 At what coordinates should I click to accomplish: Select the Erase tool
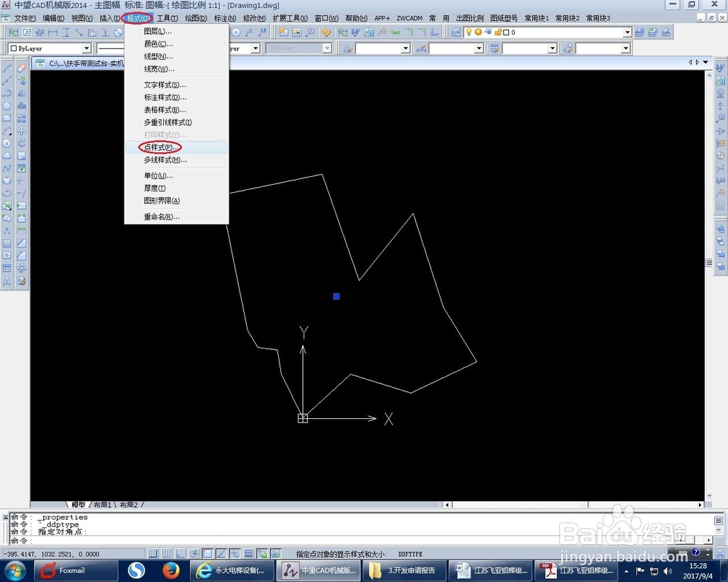pos(21,68)
